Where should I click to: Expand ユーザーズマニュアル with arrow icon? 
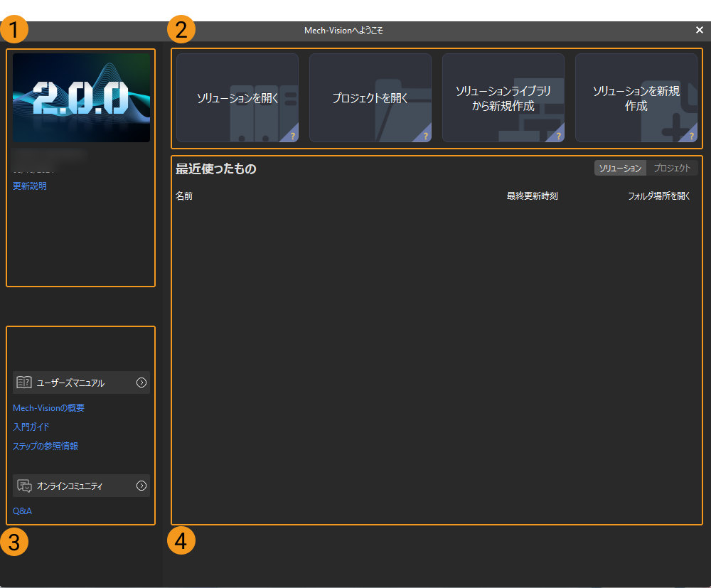141,383
